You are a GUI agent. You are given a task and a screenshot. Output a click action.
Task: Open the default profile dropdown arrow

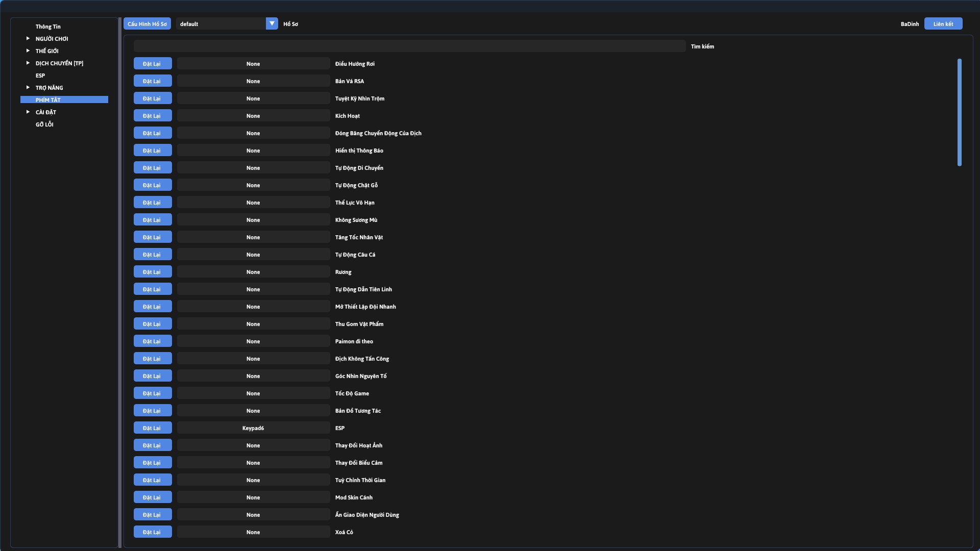point(272,23)
